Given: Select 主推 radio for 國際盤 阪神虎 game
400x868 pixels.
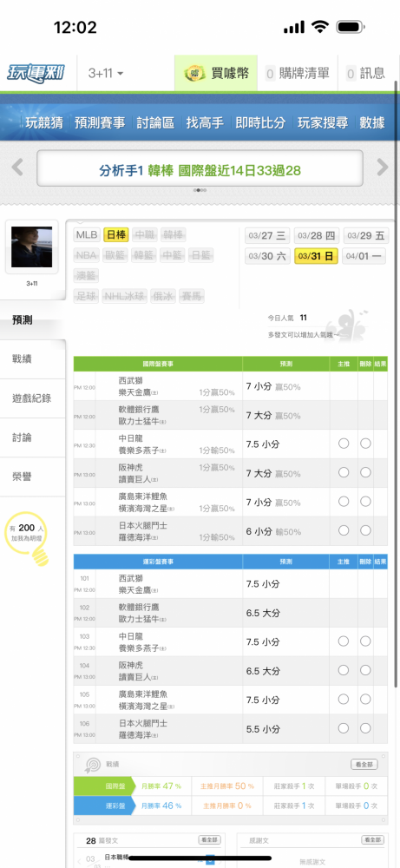Looking at the screenshot, I should pyautogui.click(x=344, y=472).
